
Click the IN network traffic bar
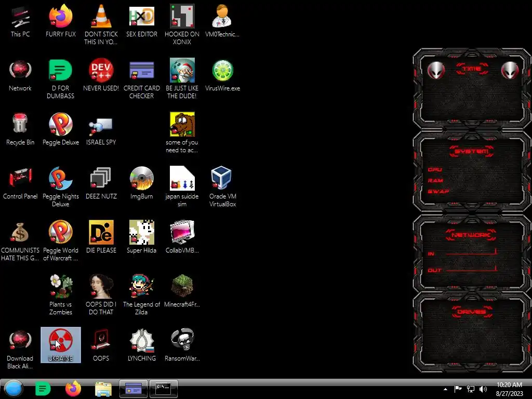tap(472, 252)
